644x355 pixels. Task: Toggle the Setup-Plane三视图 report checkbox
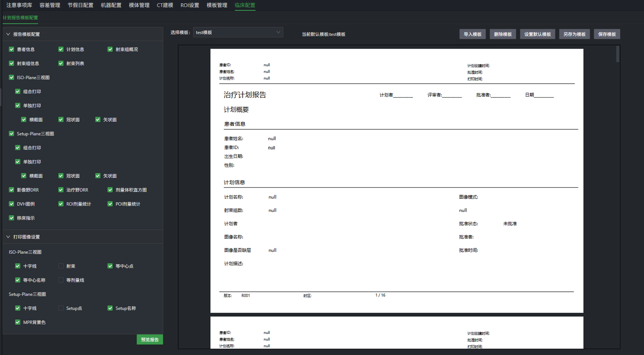(11, 134)
